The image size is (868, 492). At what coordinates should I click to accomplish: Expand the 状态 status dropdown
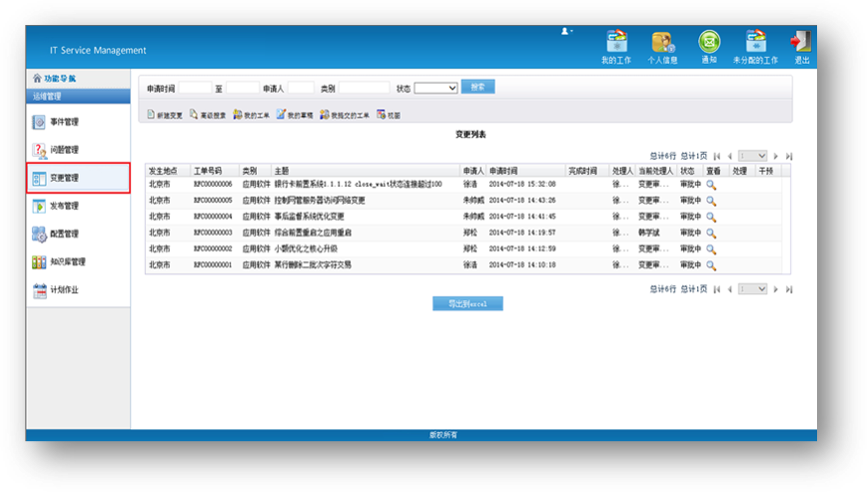point(435,88)
